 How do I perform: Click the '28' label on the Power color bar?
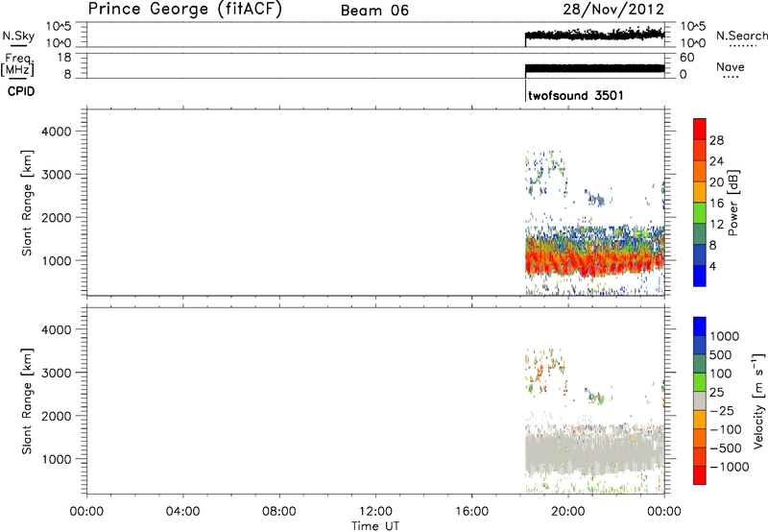(716, 140)
